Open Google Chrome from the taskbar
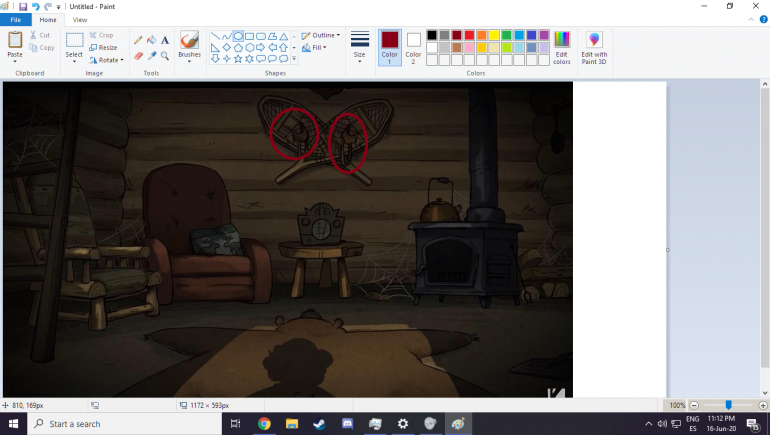Viewport: 770px width, 435px height. [264, 424]
